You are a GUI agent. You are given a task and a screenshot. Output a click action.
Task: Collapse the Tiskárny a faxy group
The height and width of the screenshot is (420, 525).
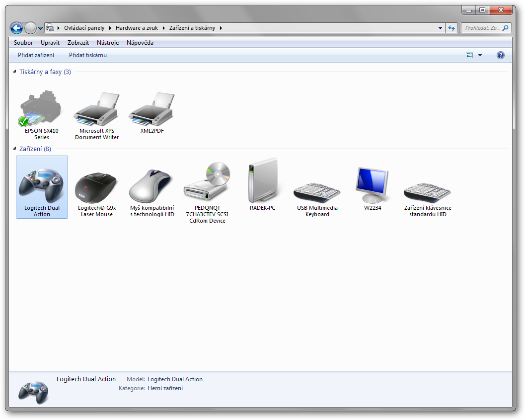pos(14,72)
